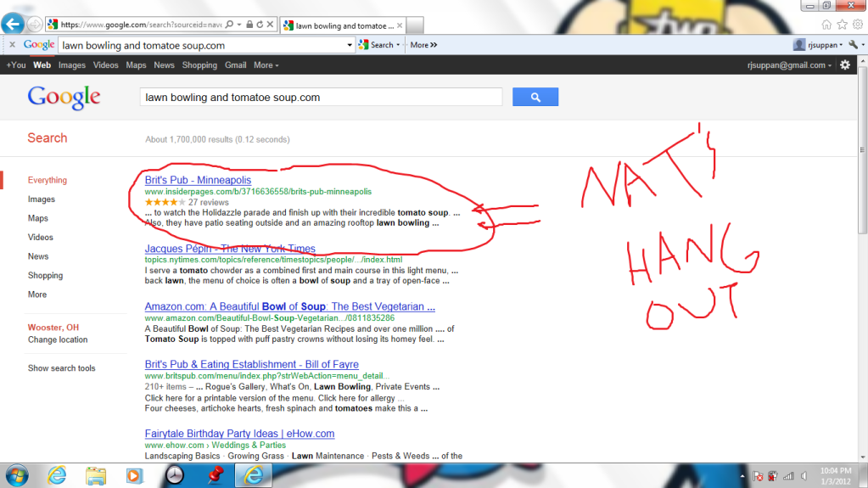Open the IE home page icon
868x488 pixels.
coord(826,25)
